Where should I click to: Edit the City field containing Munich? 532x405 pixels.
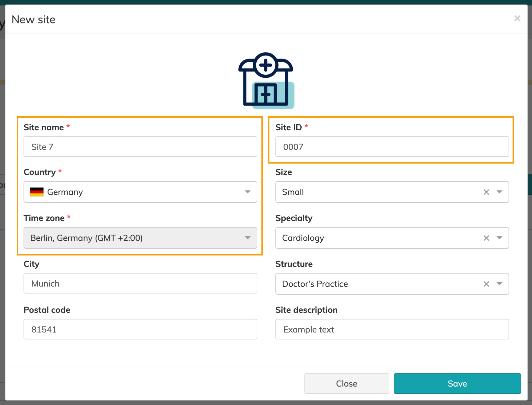140,284
